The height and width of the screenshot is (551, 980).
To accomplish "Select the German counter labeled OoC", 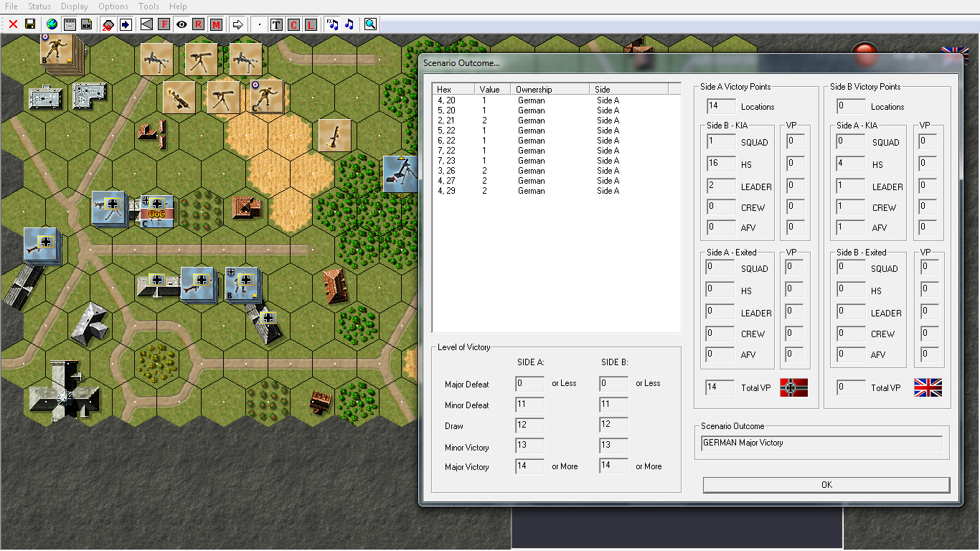I will point(157,211).
